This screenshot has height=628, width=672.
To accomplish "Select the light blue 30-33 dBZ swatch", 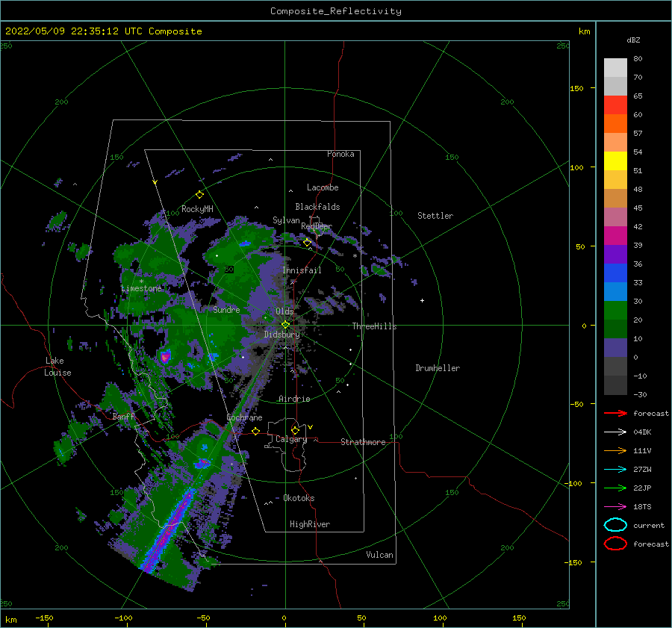I will pos(615,291).
